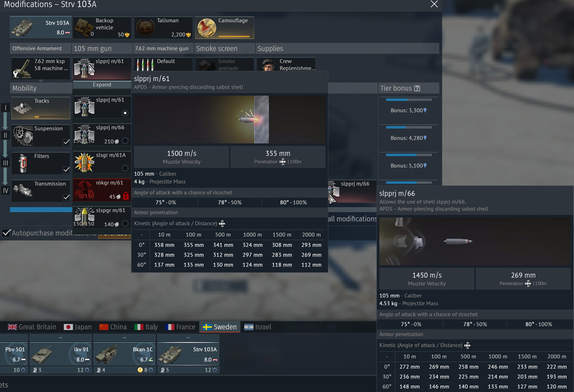
Task: Select the slpprj m/61 radio button
Action: coord(125,113)
